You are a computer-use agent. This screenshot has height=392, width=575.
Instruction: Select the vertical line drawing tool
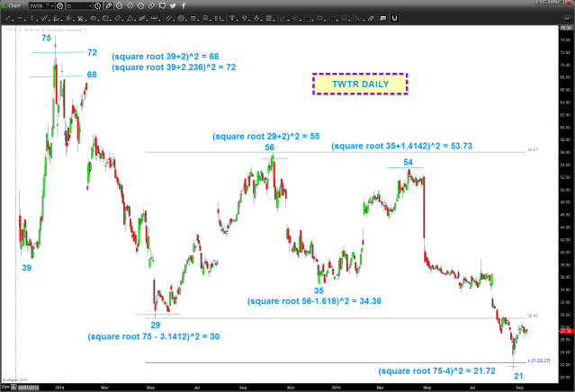point(31,18)
